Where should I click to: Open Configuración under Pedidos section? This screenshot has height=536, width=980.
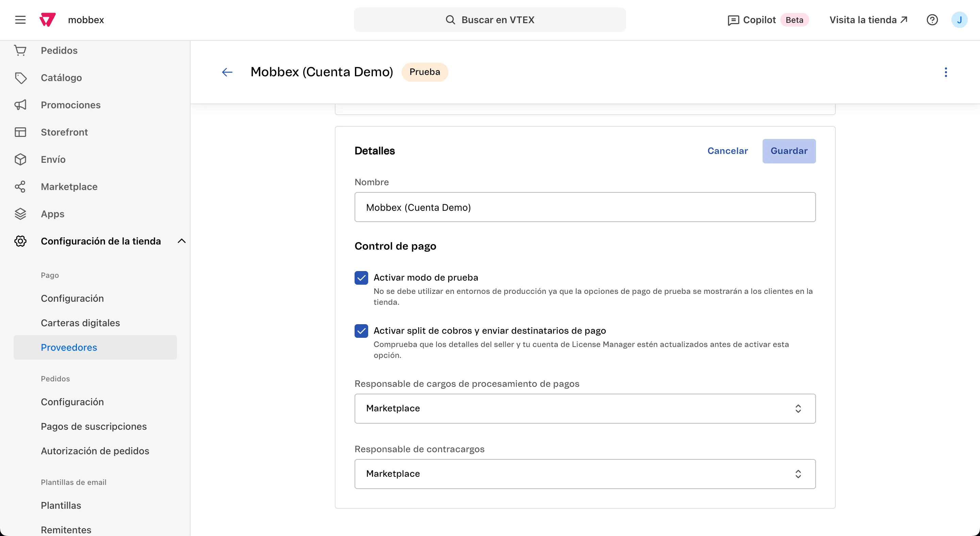72,402
